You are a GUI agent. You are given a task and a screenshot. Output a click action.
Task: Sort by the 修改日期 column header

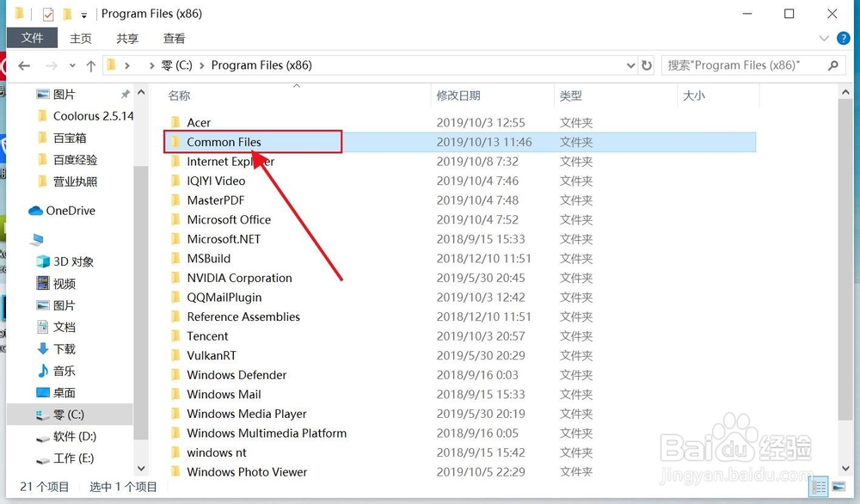coord(458,95)
